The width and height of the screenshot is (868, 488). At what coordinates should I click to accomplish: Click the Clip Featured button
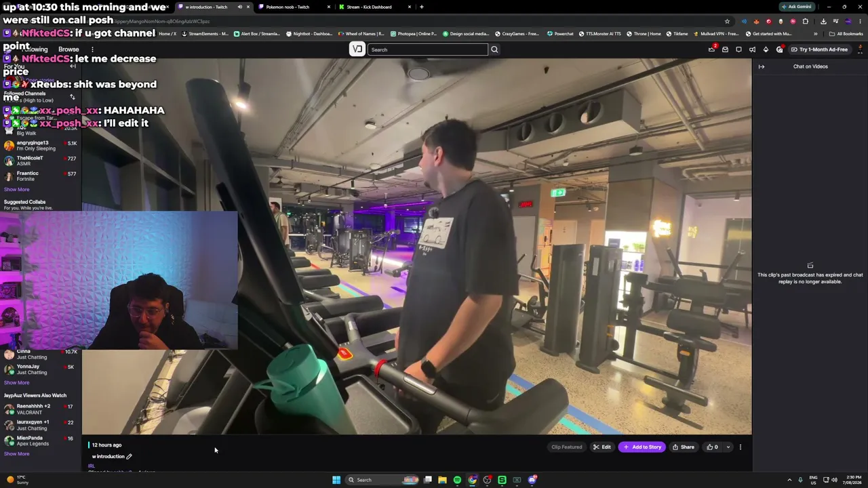click(x=566, y=447)
